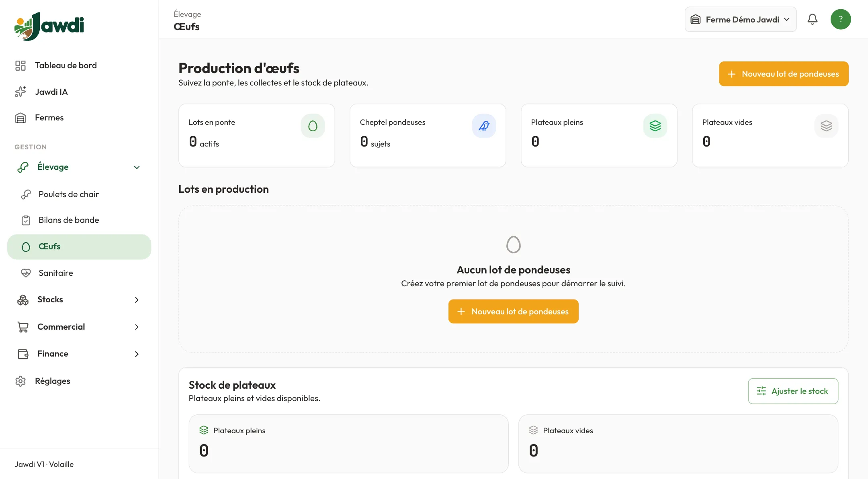Click the sliders icon in Ajuster le stock
Image resolution: width=868 pixels, height=479 pixels.
761,391
